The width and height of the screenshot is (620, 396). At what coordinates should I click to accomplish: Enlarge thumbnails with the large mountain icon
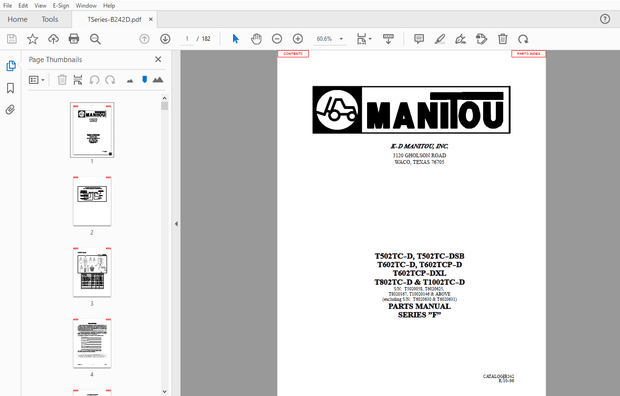[x=158, y=80]
